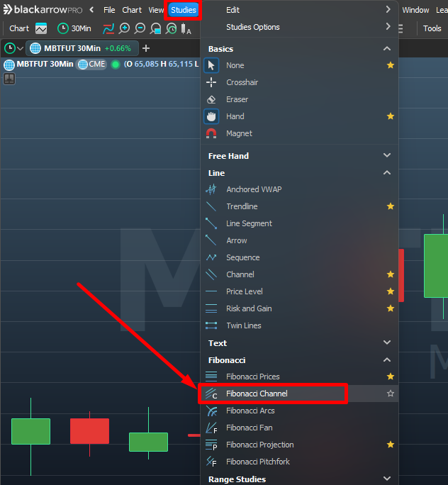Select the Risk and Gain icon

[211, 308]
